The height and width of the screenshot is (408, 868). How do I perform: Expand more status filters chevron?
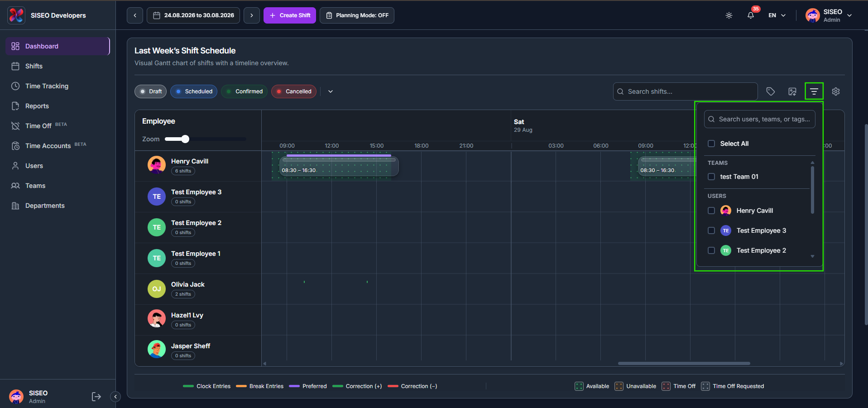331,91
